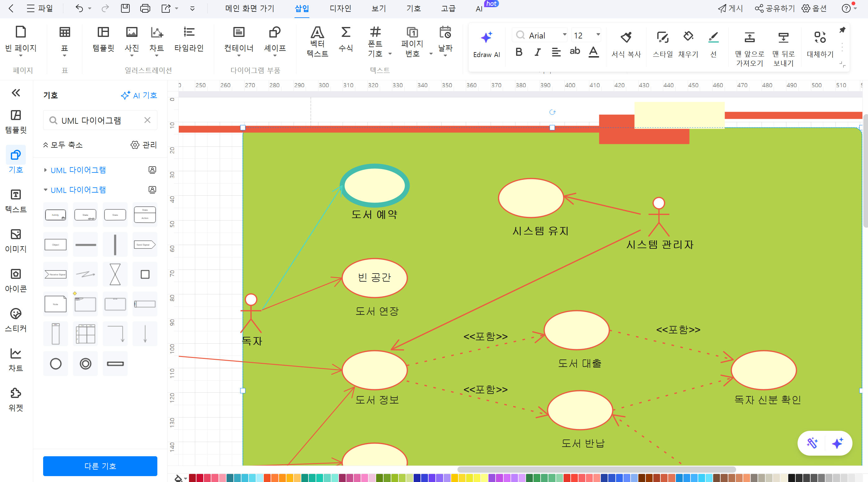The image size is (868, 482).
Task: Open sidebar widget (위젯) panel
Action: pyautogui.click(x=16, y=399)
